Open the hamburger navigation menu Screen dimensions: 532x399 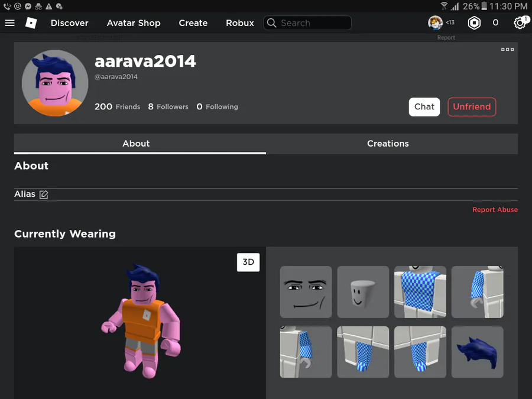[10, 22]
